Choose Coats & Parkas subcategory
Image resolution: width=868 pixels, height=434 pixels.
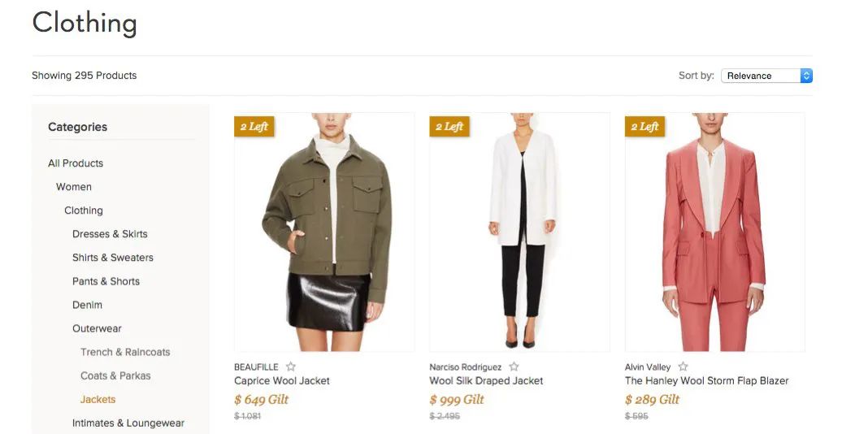115,375
